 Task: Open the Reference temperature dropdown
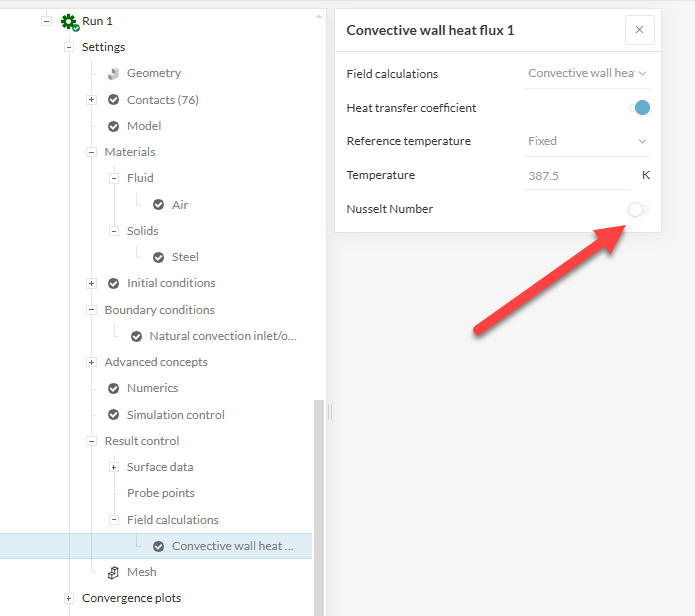pos(587,141)
